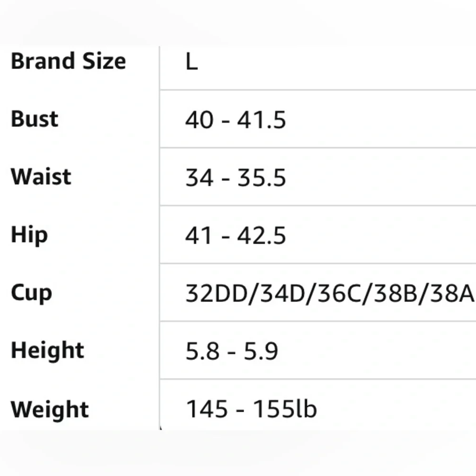Click the Cup row label
This screenshot has width=476, height=476.
tap(31, 293)
